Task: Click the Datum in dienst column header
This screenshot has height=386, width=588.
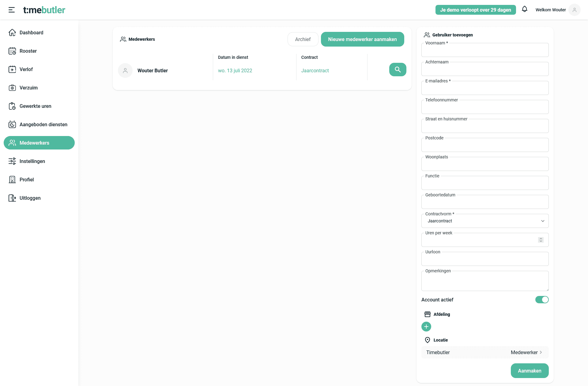Action: pos(233,57)
